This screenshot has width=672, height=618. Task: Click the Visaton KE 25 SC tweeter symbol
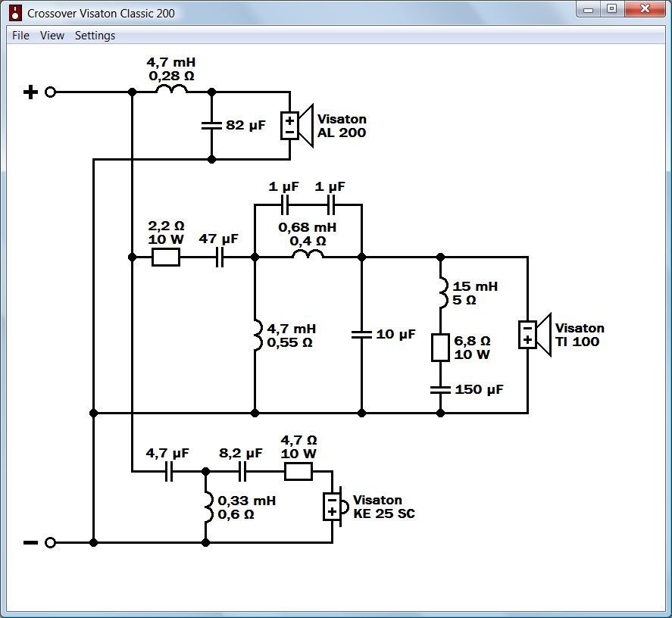336,507
